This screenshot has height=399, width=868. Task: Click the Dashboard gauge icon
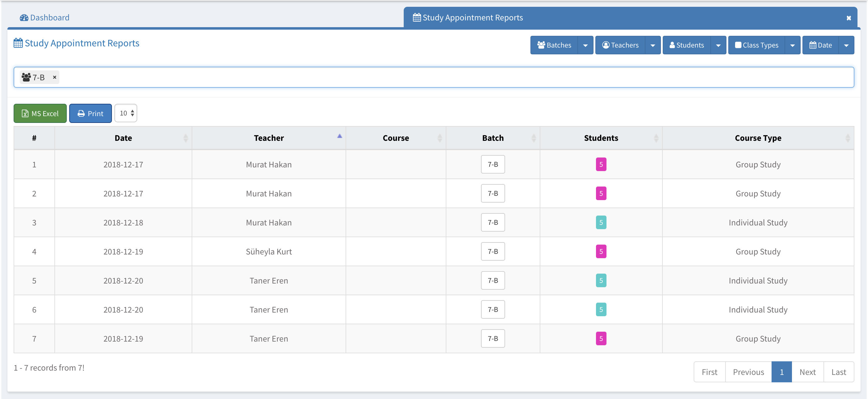pyautogui.click(x=24, y=18)
